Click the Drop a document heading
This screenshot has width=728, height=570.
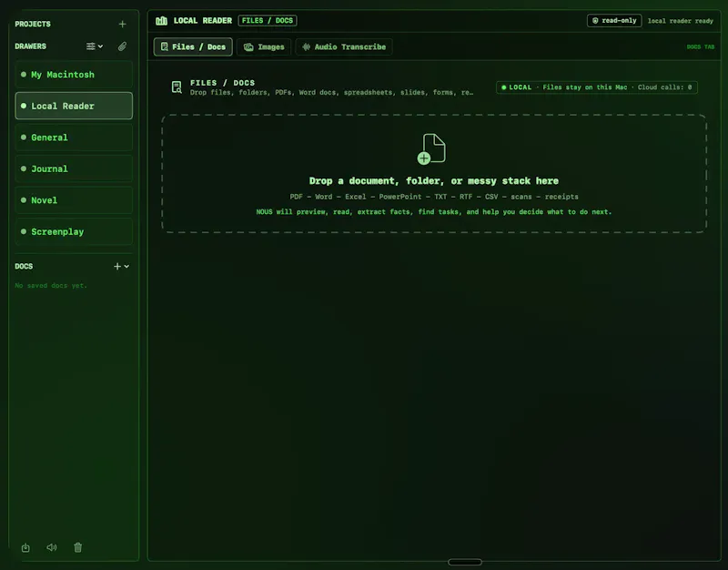(x=434, y=181)
